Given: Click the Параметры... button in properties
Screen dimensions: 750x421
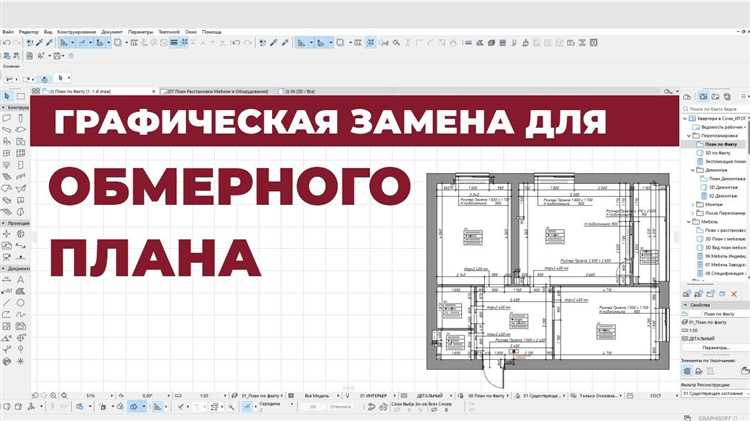Looking at the screenshot, I should (x=716, y=348).
